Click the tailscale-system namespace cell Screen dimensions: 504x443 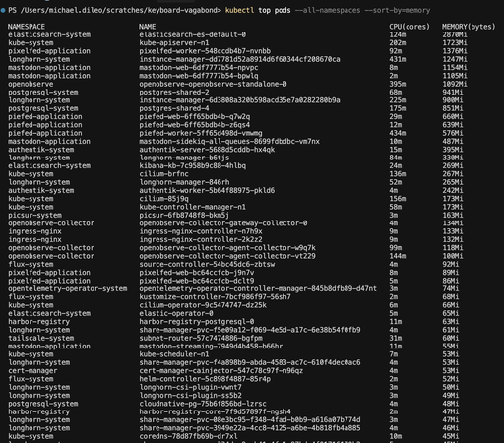click(40, 338)
